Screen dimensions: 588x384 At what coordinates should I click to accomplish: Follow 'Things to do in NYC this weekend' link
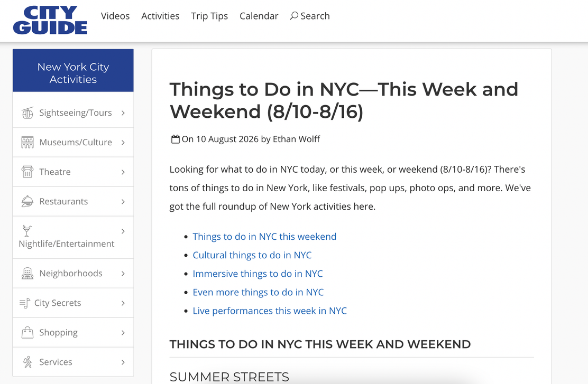[x=264, y=237]
